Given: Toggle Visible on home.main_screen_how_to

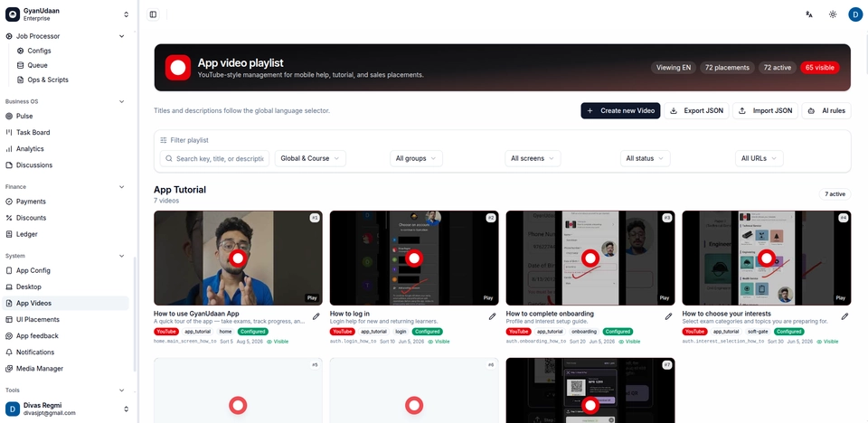Looking at the screenshot, I should point(278,342).
